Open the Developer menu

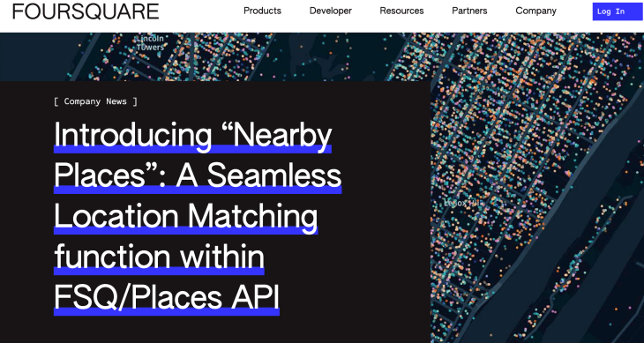[x=331, y=11]
